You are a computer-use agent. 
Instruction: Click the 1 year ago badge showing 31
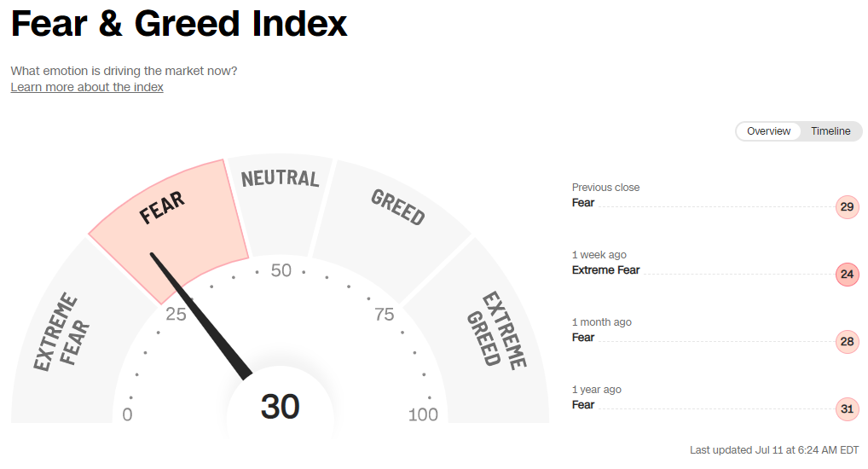point(847,409)
